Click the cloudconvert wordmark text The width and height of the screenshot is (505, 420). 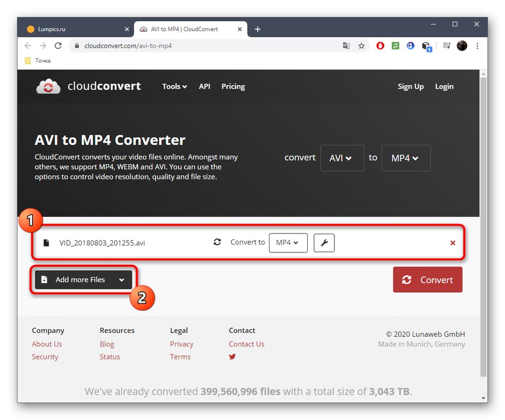point(104,86)
